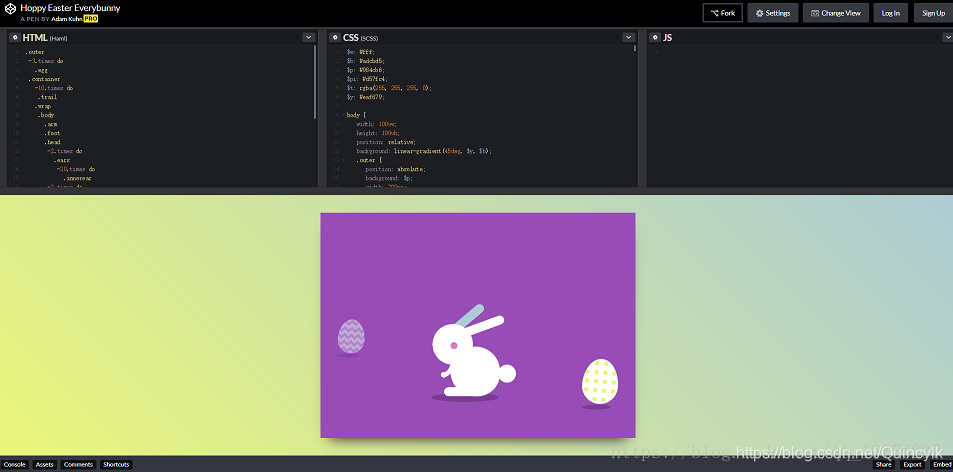The height and width of the screenshot is (472, 953).
Task: Click the '-10.times do' line in HTML
Action: coord(53,88)
